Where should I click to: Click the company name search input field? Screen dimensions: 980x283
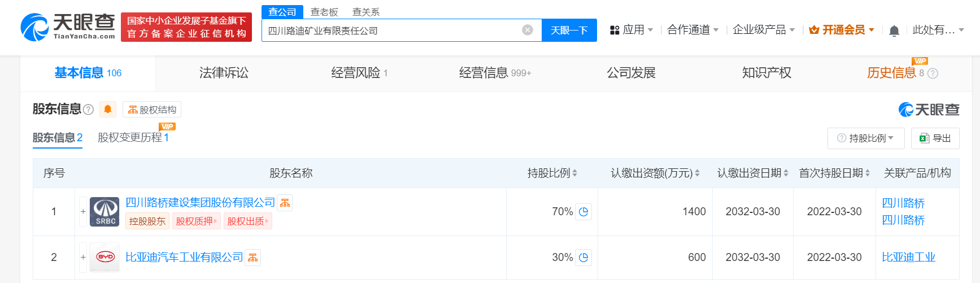[x=390, y=31]
